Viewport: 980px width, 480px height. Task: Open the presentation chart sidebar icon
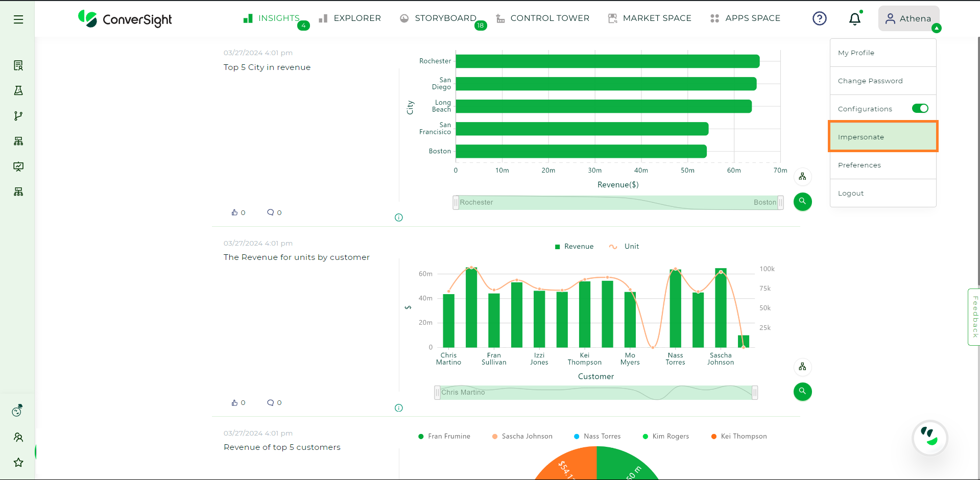tap(18, 166)
